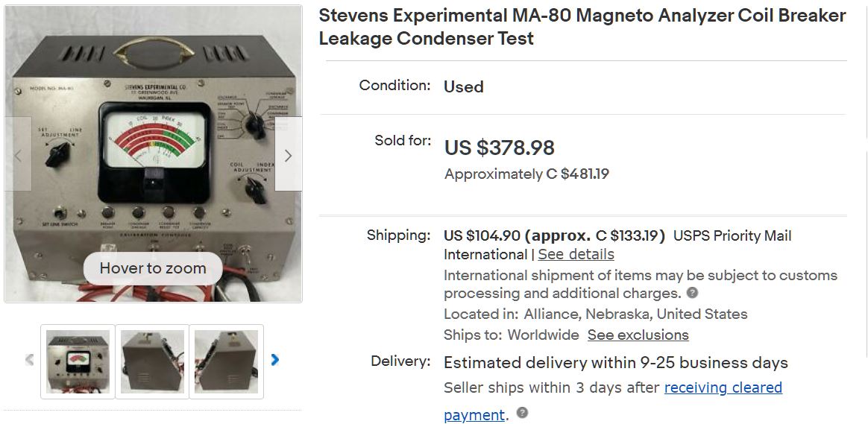
Task: Click the approximate price C $481.19
Action: (526, 174)
